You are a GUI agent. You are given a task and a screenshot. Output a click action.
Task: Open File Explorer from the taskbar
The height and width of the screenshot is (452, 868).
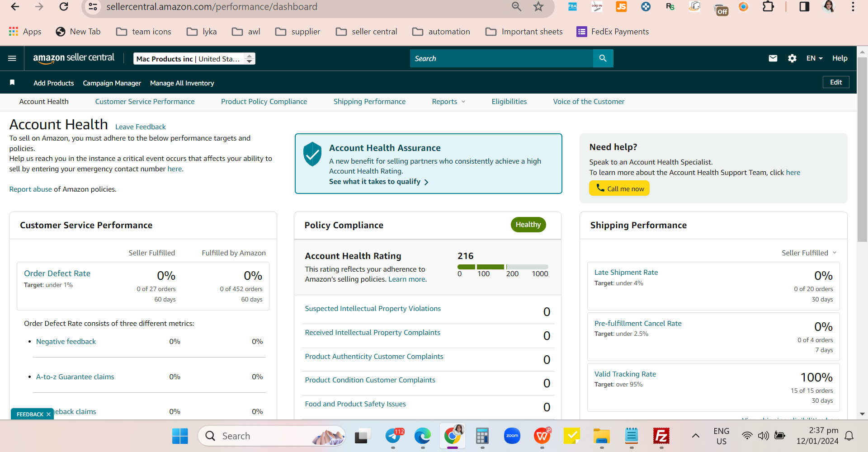point(601,436)
